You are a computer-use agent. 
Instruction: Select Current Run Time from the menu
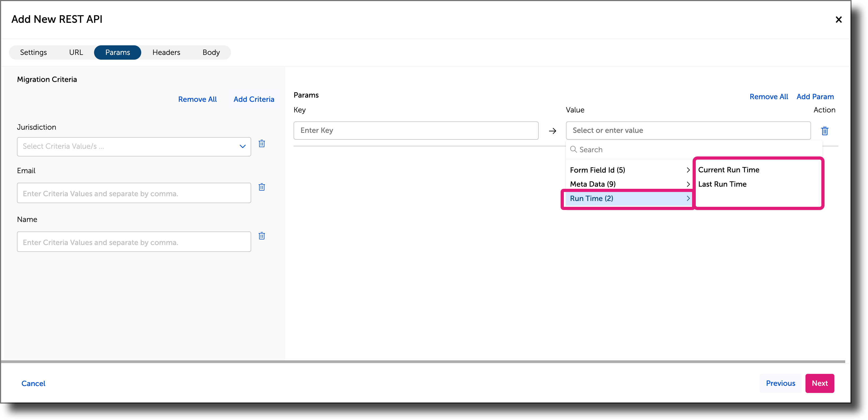pyautogui.click(x=729, y=169)
